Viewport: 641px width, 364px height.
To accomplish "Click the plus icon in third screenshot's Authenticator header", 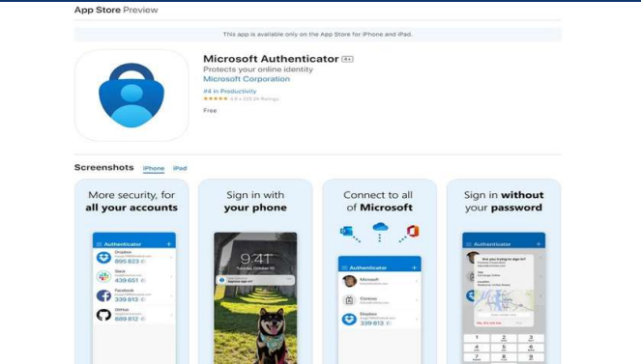I will coord(414,267).
